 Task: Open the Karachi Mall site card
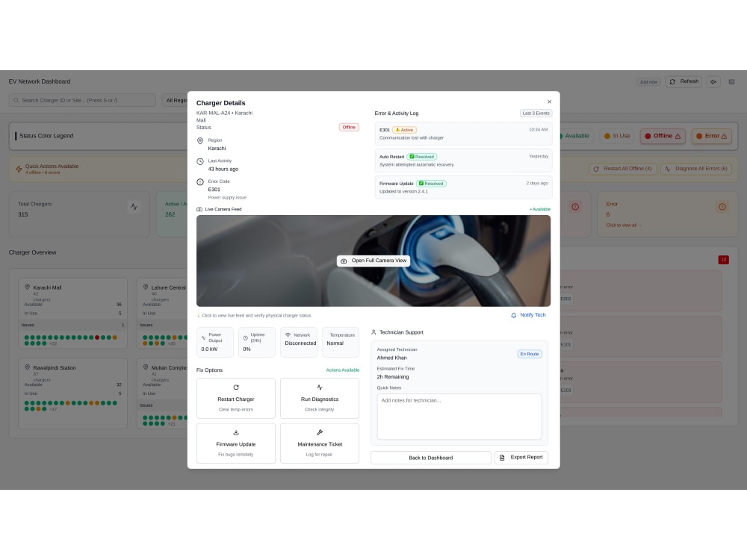coord(73,313)
